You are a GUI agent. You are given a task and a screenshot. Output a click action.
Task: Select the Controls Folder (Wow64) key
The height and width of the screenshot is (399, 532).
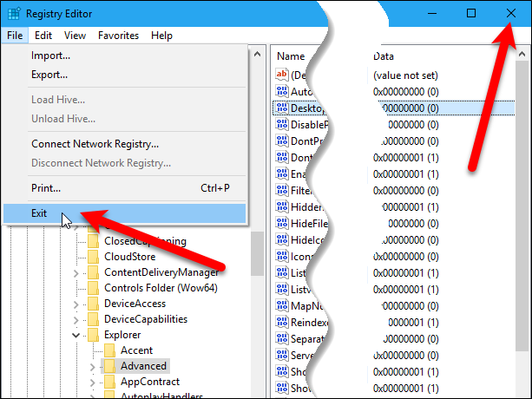click(161, 288)
